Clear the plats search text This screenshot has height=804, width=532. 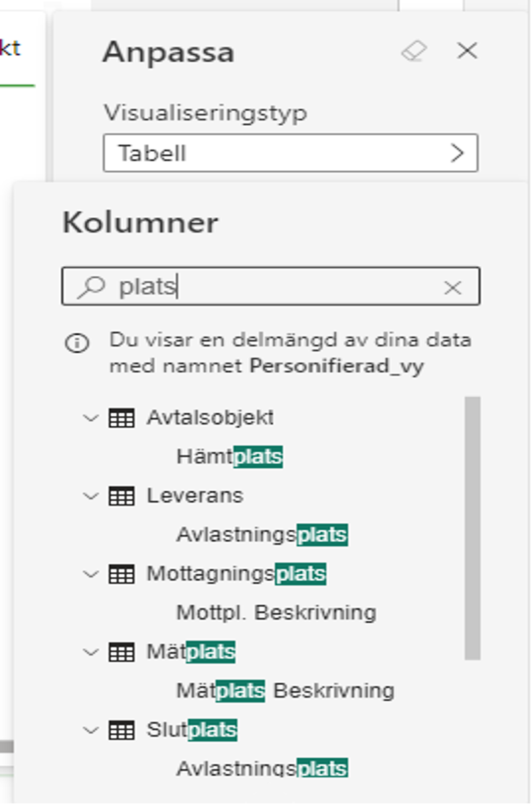pos(453,287)
